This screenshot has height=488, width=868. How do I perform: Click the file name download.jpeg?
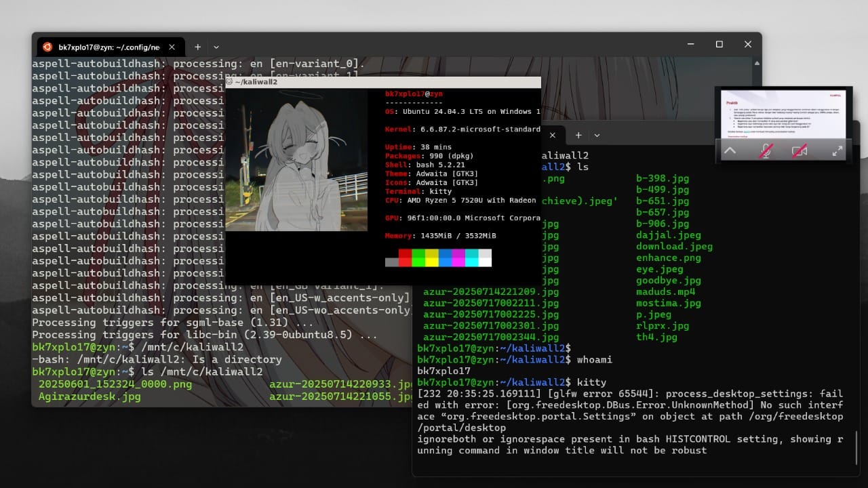pyautogui.click(x=674, y=247)
